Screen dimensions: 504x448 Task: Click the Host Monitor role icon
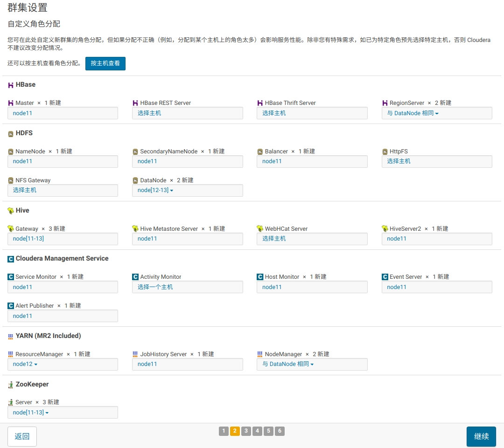tap(260, 277)
